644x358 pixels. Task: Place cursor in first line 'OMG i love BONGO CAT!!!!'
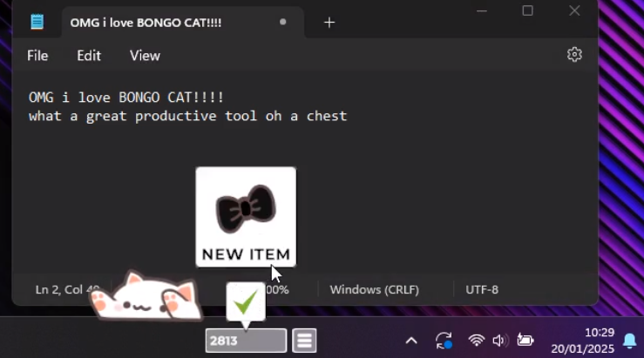(x=126, y=98)
